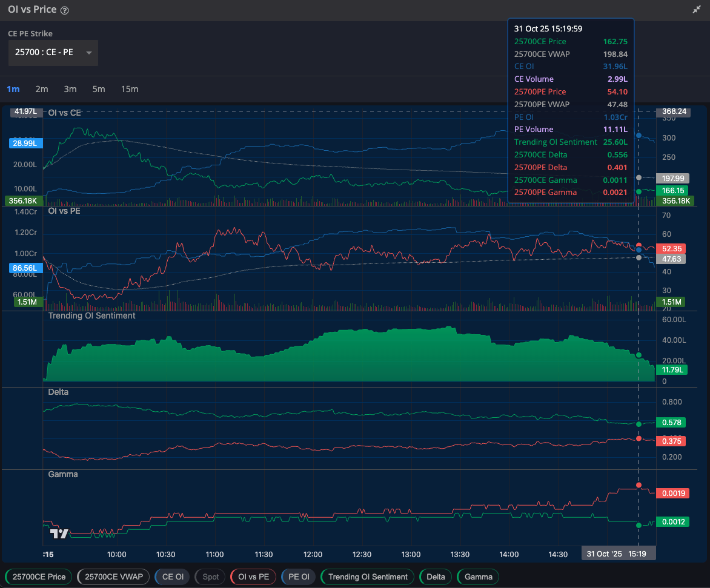Viewport: 710px width, 588px height.
Task: Click the strike dropdown arrow
Action: coord(89,53)
